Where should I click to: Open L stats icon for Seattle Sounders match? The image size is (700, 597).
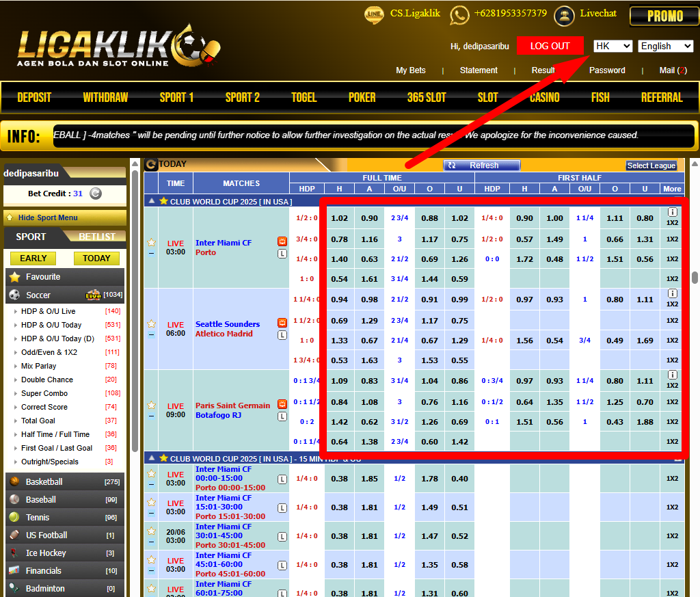pyautogui.click(x=282, y=335)
